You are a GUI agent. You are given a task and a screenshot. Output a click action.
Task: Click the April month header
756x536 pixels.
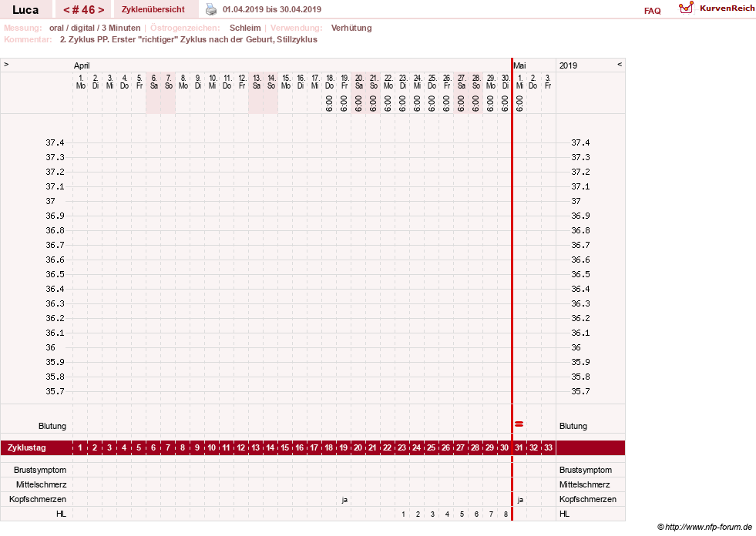82,65
